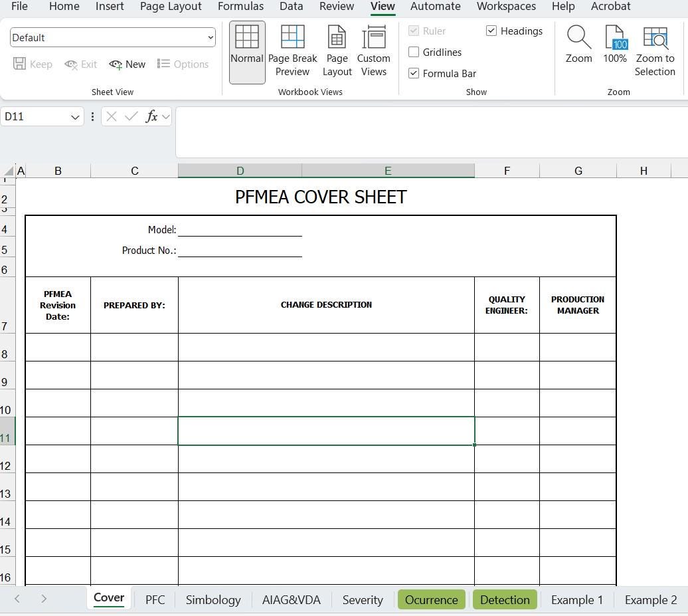
Task: Select column F header
Action: (507, 171)
